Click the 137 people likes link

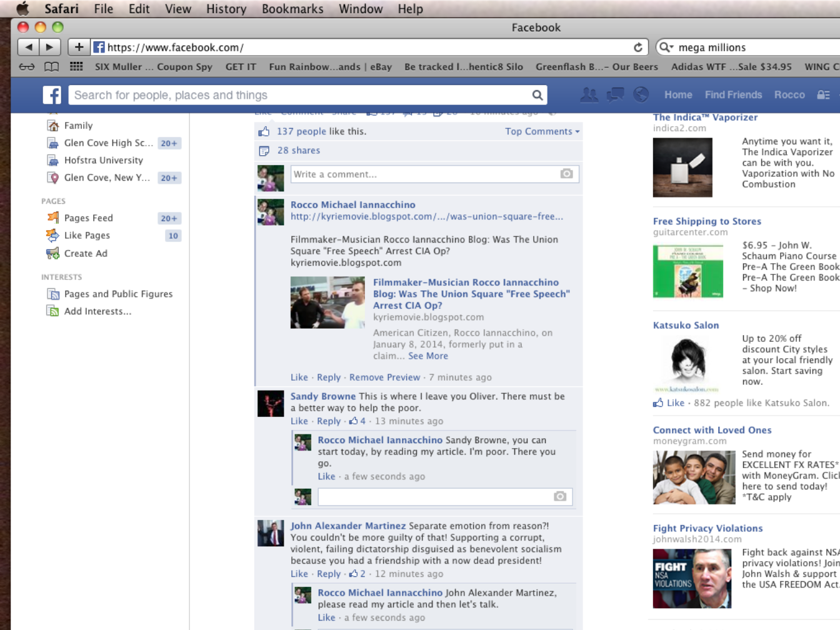click(x=301, y=131)
